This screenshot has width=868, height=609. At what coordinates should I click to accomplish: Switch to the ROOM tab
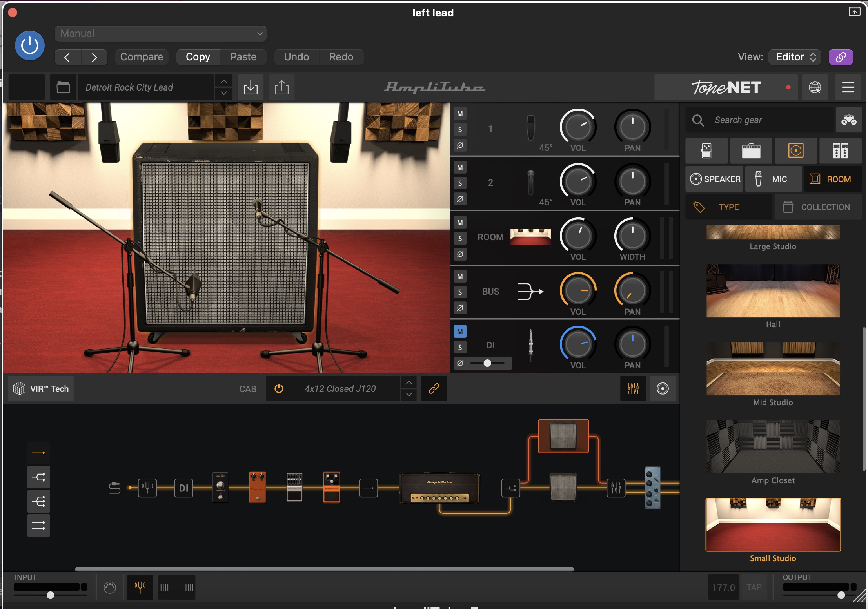[833, 179]
